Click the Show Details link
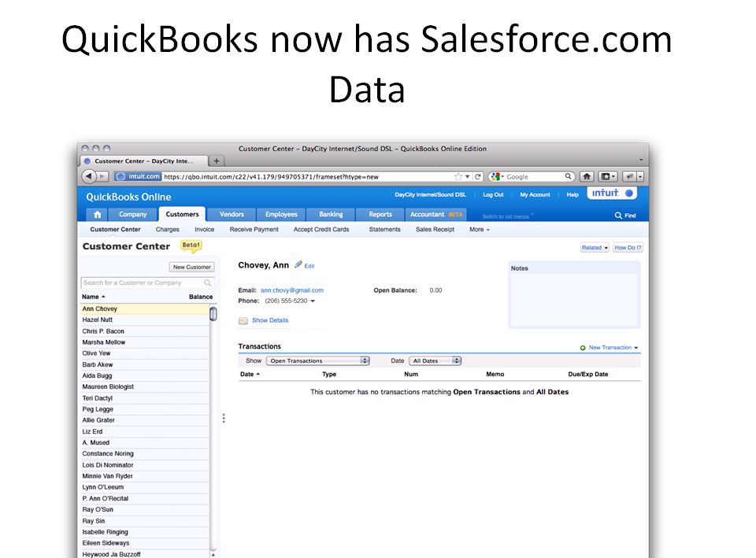This screenshot has width=756, height=558. (270, 320)
